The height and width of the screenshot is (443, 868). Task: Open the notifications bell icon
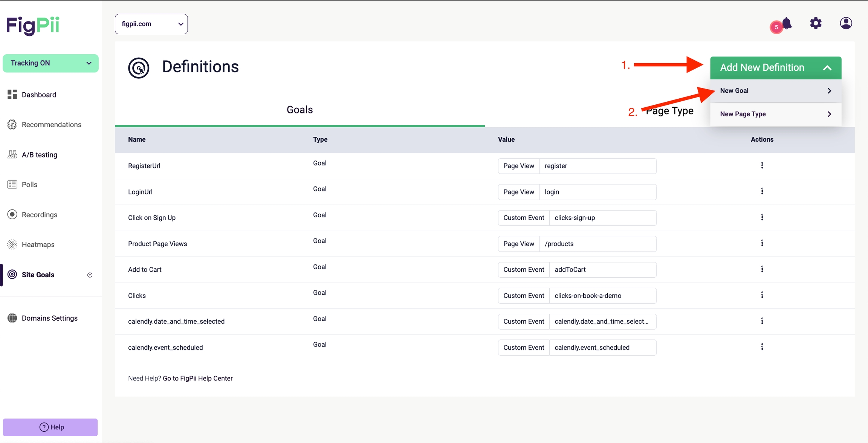pos(787,23)
